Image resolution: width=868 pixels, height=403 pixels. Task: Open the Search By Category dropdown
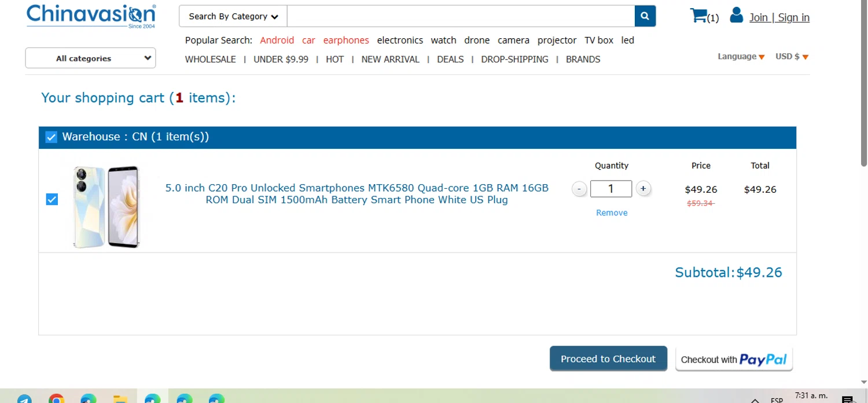pyautogui.click(x=233, y=16)
